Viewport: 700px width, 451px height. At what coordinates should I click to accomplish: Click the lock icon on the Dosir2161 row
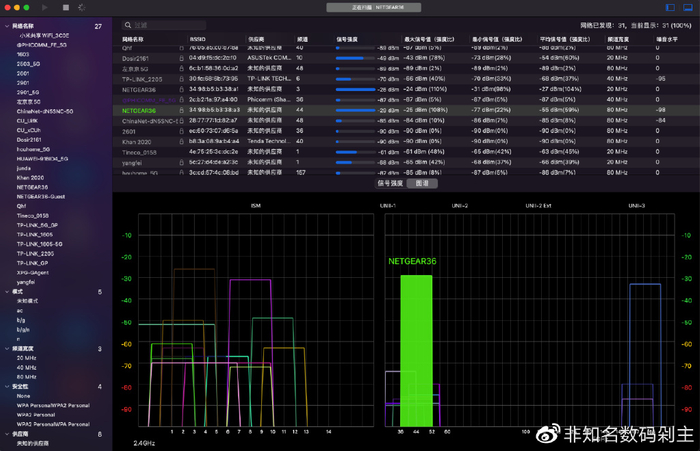[179, 56]
